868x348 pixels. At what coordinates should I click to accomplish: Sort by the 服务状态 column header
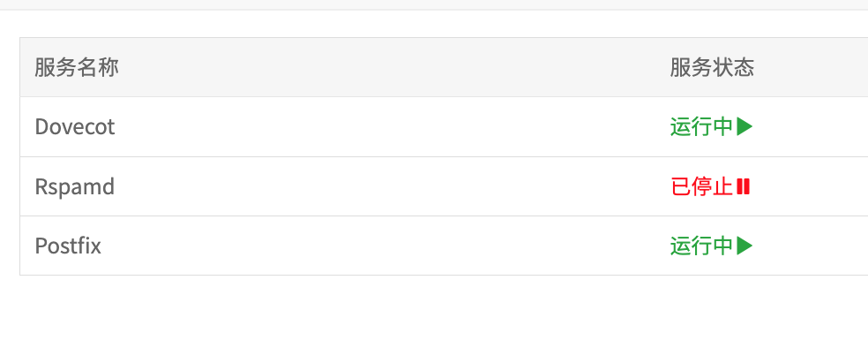tap(712, 68)
